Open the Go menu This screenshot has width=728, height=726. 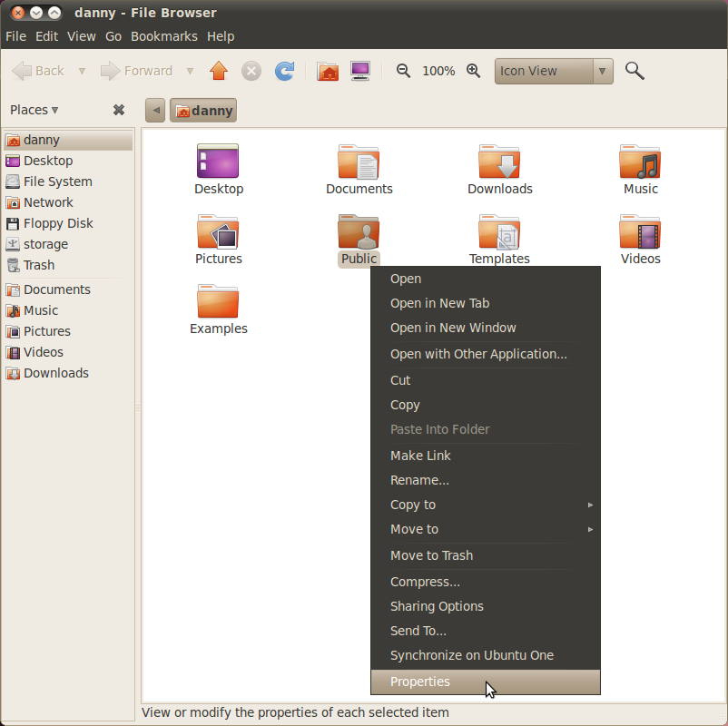click(113, 36)
